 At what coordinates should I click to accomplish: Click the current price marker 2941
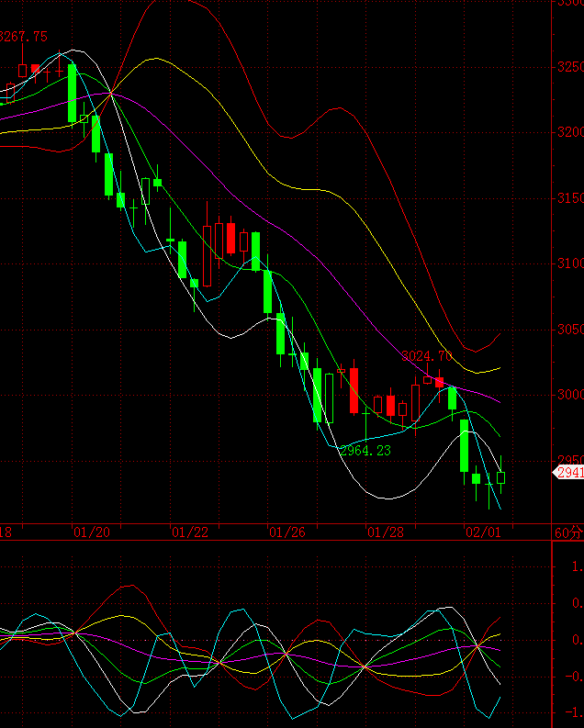pyautogui.click(x=568, y=473)
